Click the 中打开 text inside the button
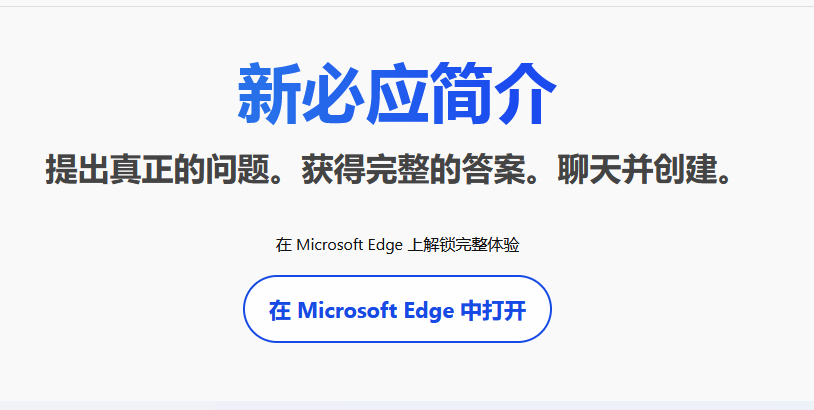Screen dimensions: 814x410 pyautogui.click(x=494, y=311)
